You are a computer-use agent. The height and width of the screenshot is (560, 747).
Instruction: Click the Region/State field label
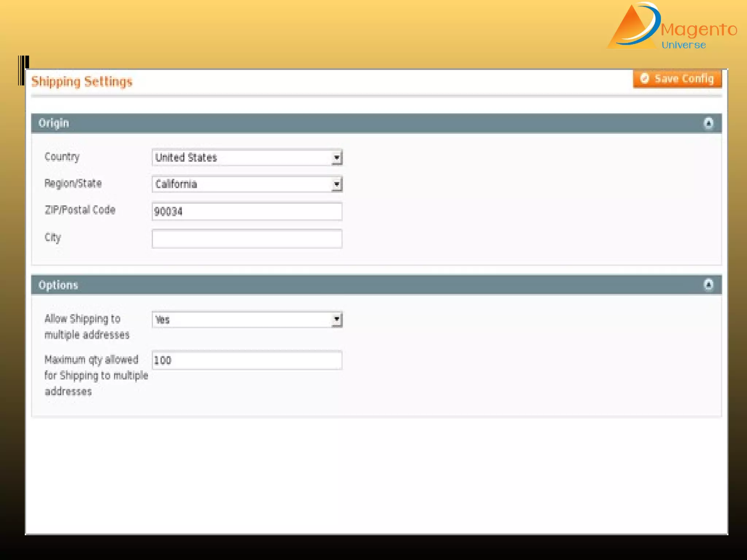[x=73, y=183]
